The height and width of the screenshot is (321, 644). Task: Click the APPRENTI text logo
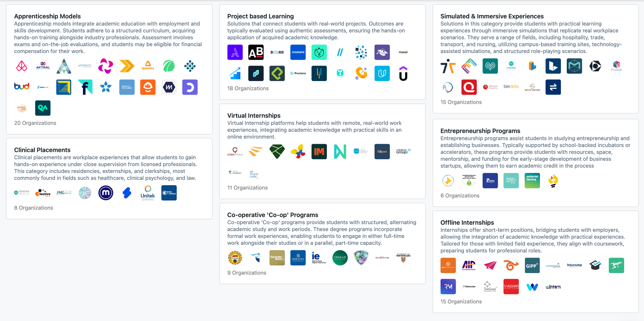click(85, 66)
